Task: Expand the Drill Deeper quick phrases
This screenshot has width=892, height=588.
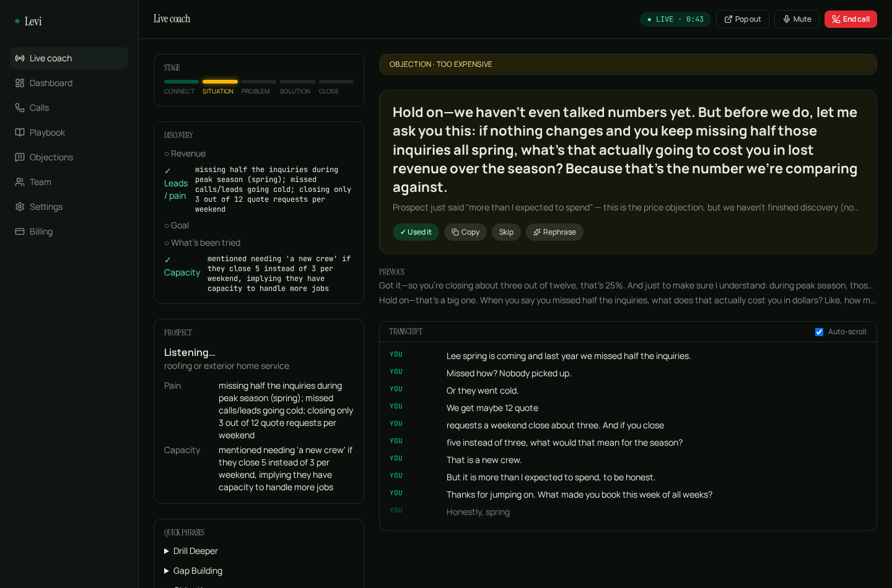Action: [x=191, y=551]
